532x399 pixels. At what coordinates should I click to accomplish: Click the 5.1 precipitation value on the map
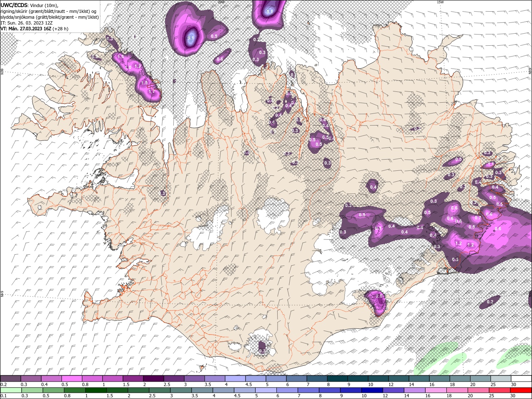[x=269, y=12]
